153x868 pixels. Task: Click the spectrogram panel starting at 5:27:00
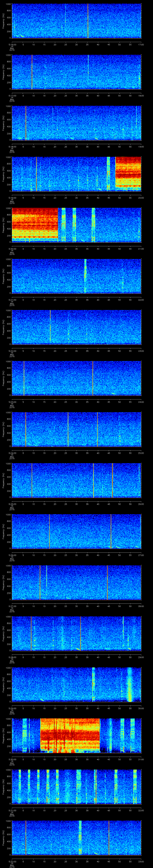[76, 583]
